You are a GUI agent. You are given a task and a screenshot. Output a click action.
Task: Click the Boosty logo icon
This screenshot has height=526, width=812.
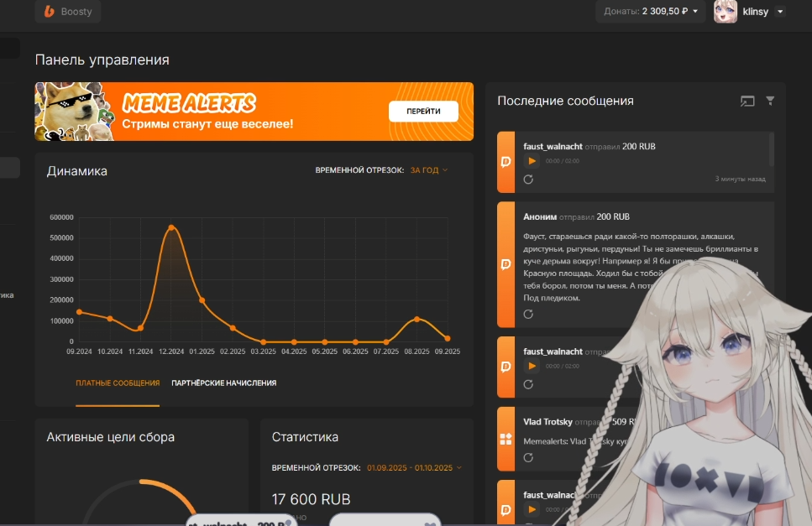(x=50, y=12)
